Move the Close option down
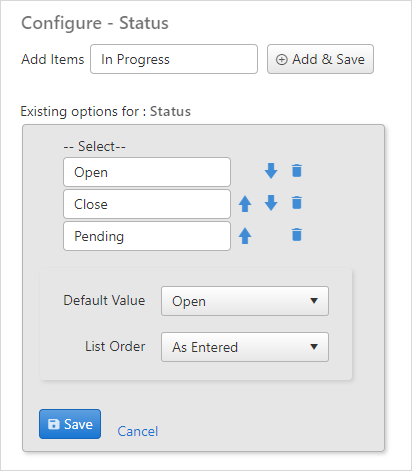Image resolution: width=412 pixels, height=471 pixels. 271,203
